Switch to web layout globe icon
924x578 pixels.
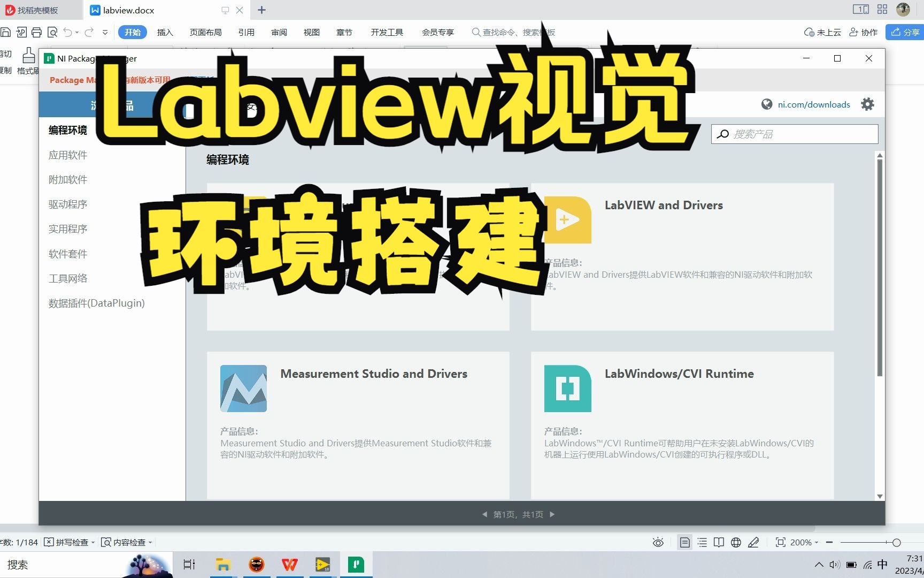[x=736, y=543]
